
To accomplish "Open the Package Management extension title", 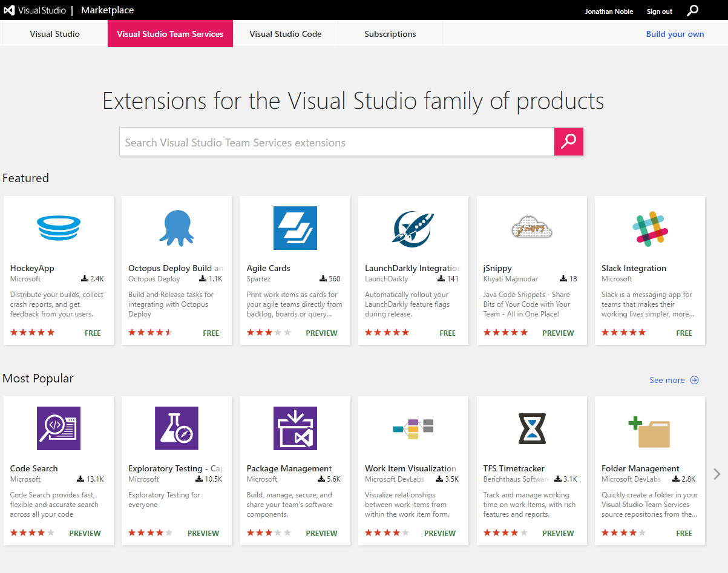I will [x=289, y=468].
